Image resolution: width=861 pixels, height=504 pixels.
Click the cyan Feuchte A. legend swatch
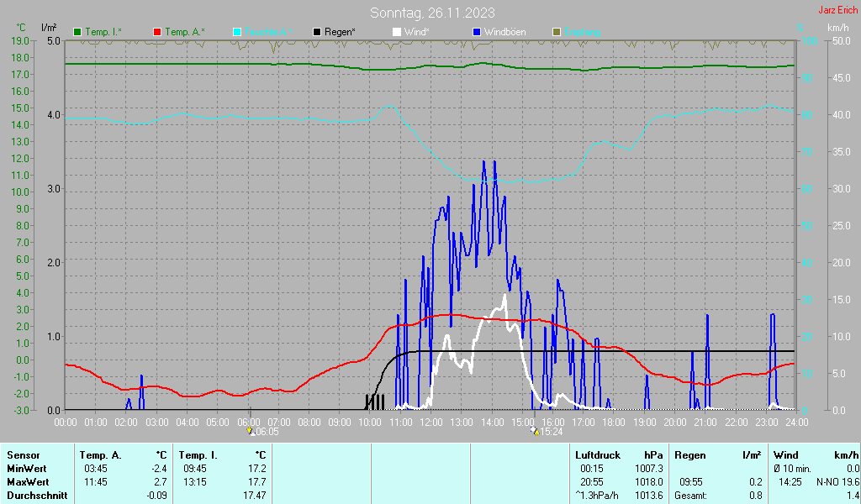coord(237,33)
